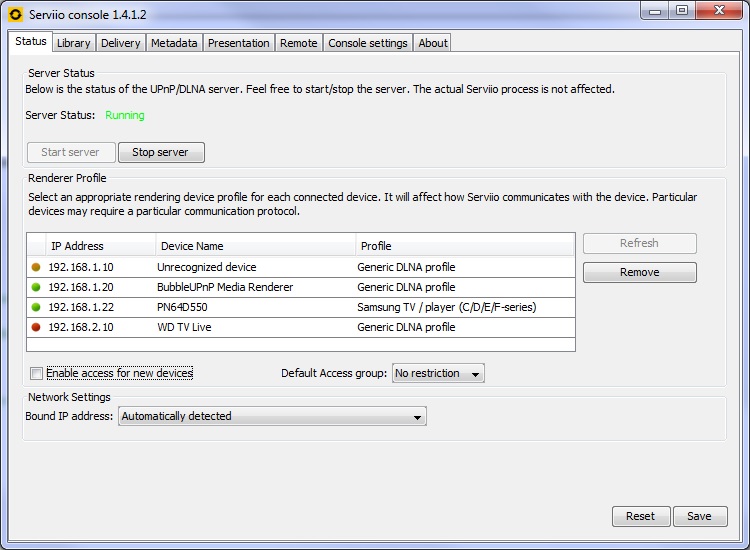Open the Remote tab

click(299, 43)
